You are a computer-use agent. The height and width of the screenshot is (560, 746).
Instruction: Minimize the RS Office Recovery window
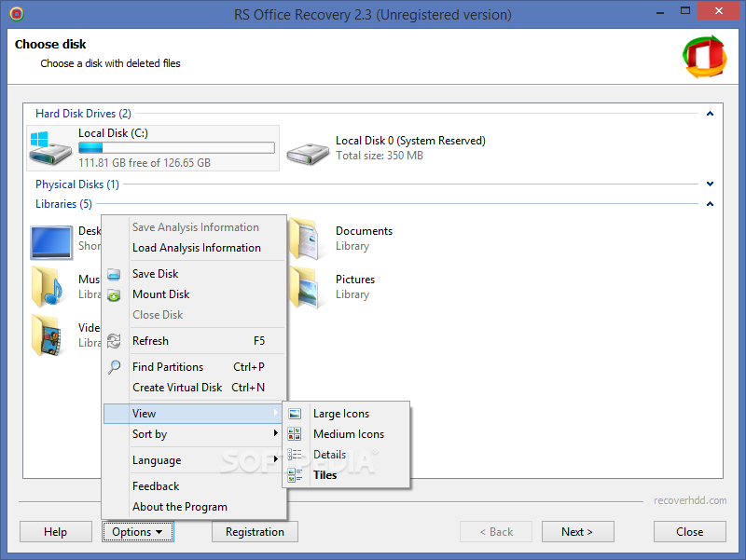(x=660, y=11)
